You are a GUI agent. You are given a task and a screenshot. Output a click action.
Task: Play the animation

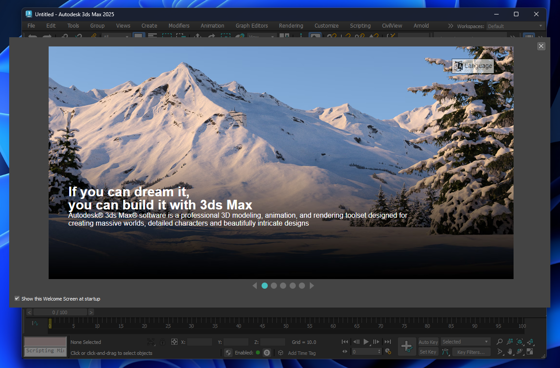click(366, 342)
